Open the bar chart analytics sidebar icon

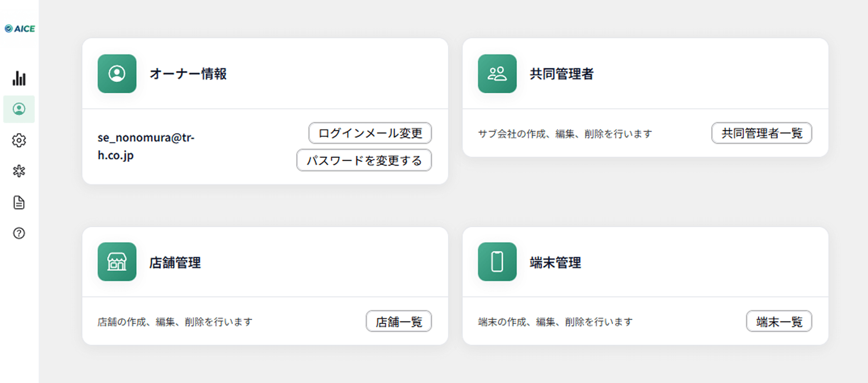pos(19,78)
